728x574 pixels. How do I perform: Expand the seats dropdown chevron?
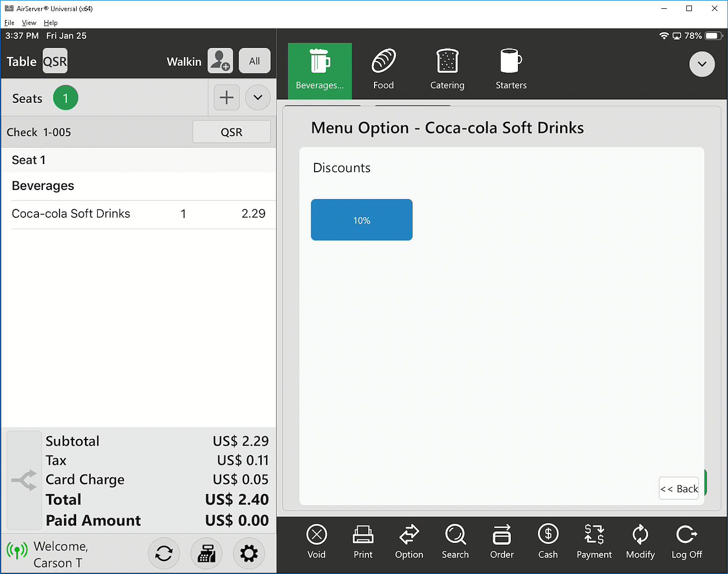[258, 98]
